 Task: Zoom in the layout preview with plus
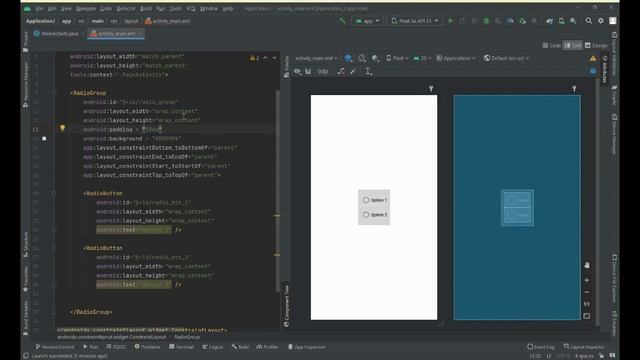tap(587, 280)
